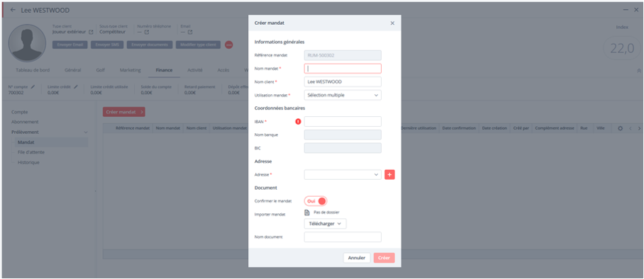Viewport: 644px width, 279px height.
Task: Click the Envoyer SMS button
Action: tap(107, 45)
